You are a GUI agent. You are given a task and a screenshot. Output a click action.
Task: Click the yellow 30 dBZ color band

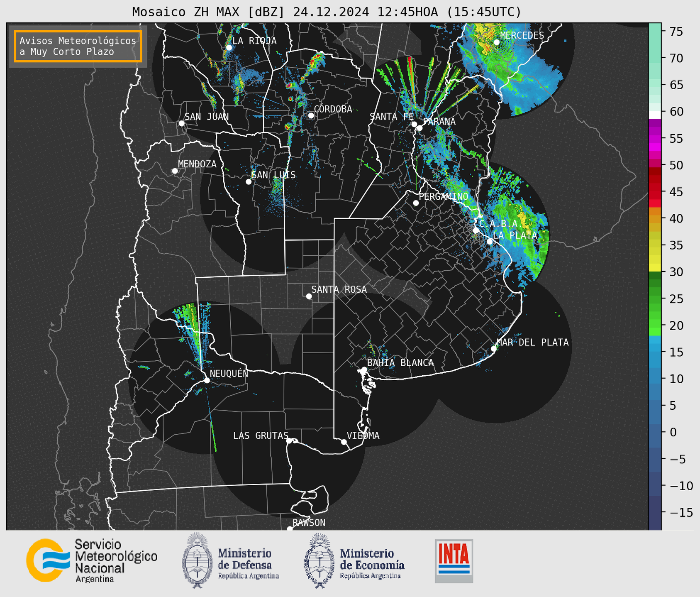point(655,268)
